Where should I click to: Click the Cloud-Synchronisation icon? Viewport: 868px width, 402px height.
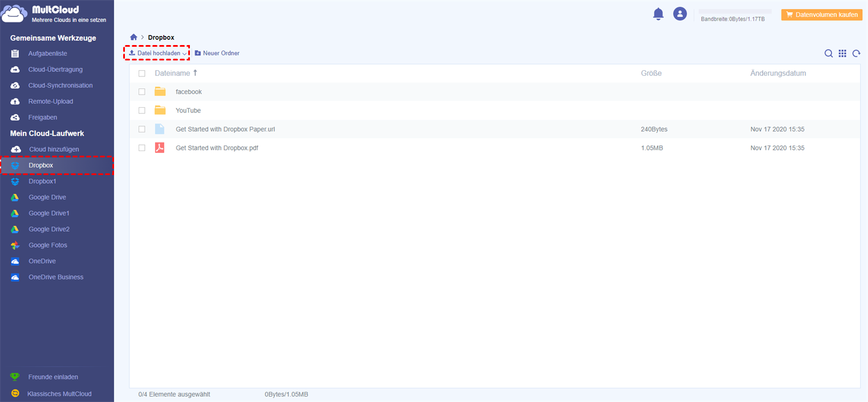[x=15, y=86]
